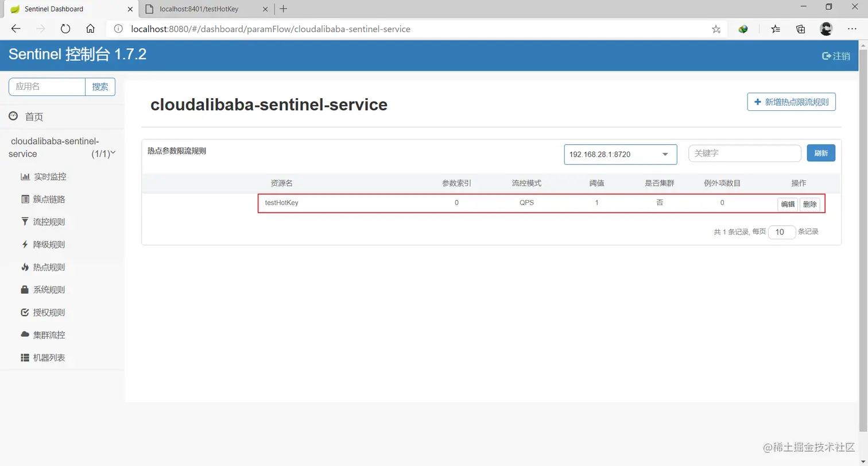This screenshot has height=466, width=868.
Task: Open browser settings and more menu
Action: [x=852, y=29]
